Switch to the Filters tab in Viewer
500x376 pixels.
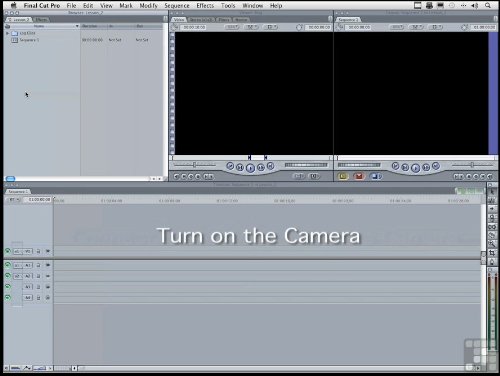(x=224, y=20)
